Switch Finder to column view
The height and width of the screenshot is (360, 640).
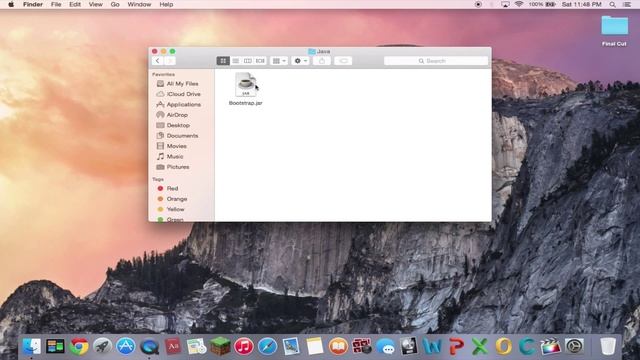(248, 61)
